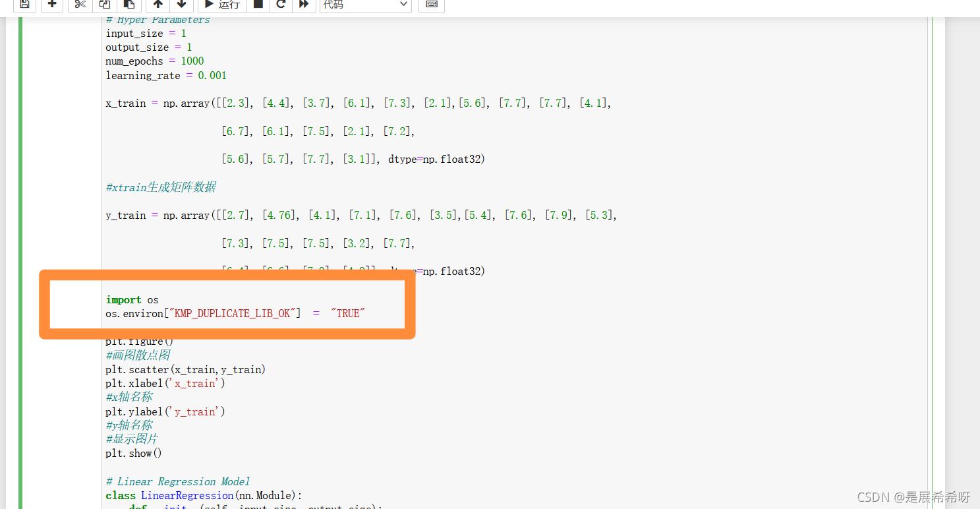Click the plt.show() line
The width and height of the screenshot is (980, 509).
click(x=134, y=454)
